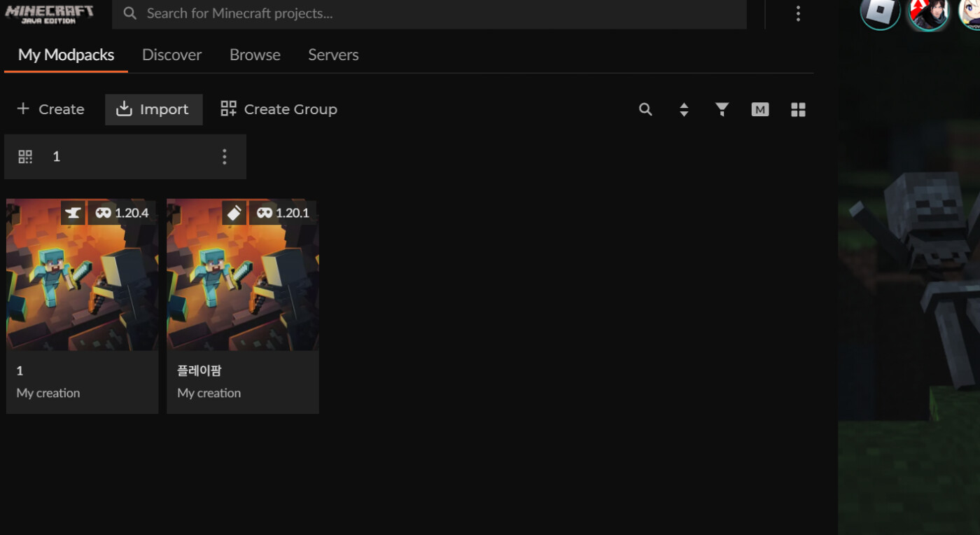The width and height of the screenshot is (980, 535).
Task: Click the loader icon on 플레이팜 modpack
Action: click(234, 213)
